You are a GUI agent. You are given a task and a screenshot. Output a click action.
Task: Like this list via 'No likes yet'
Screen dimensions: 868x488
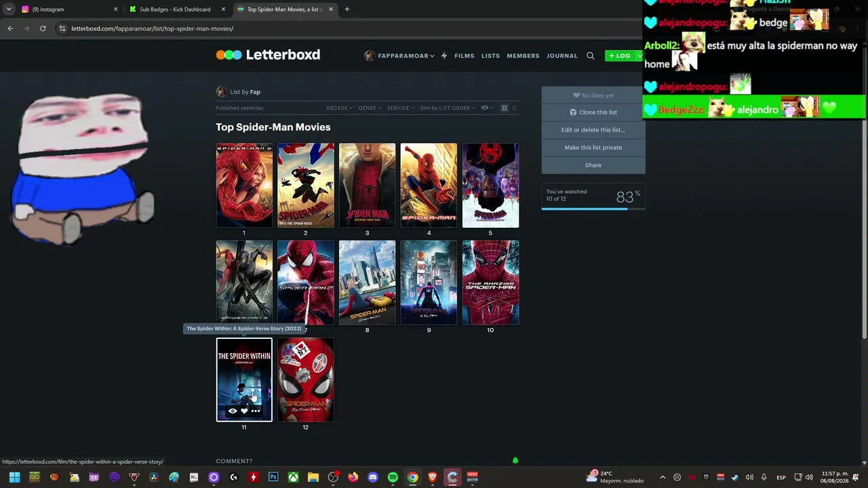coord(593,96)
